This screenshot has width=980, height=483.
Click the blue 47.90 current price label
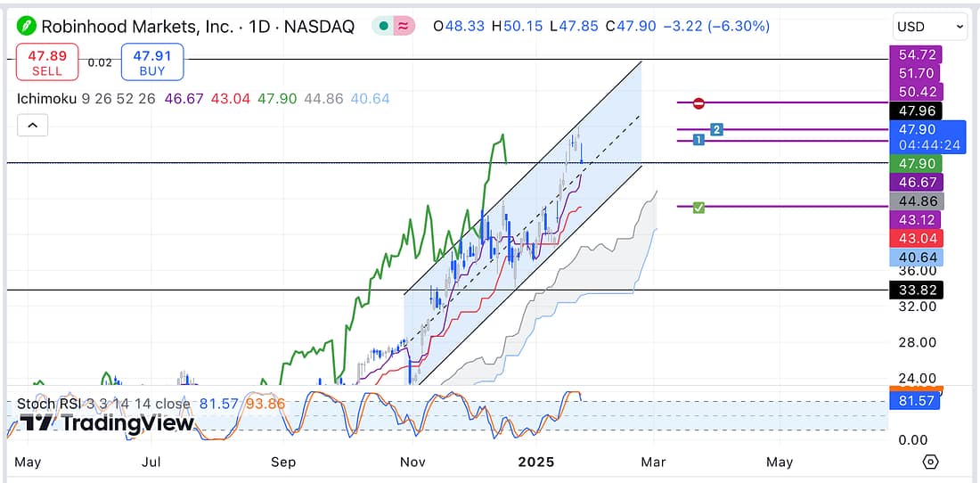tap(927, 130)
